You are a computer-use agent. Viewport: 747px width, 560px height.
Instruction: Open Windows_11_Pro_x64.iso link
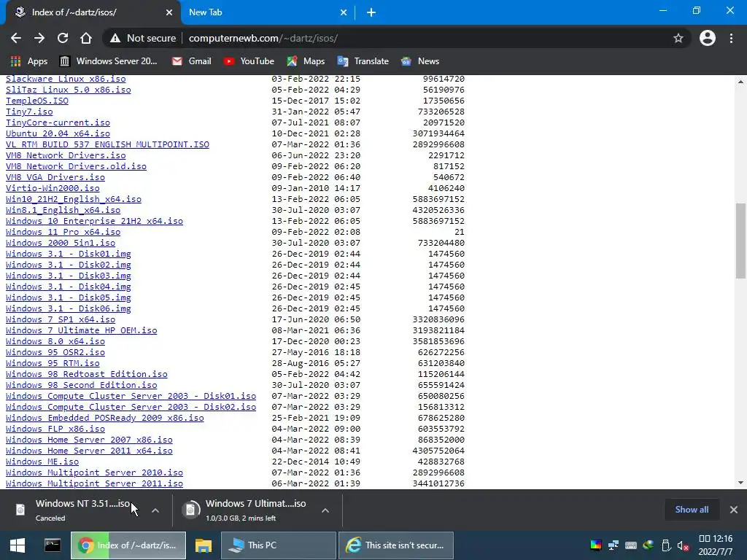click(63, 232)
